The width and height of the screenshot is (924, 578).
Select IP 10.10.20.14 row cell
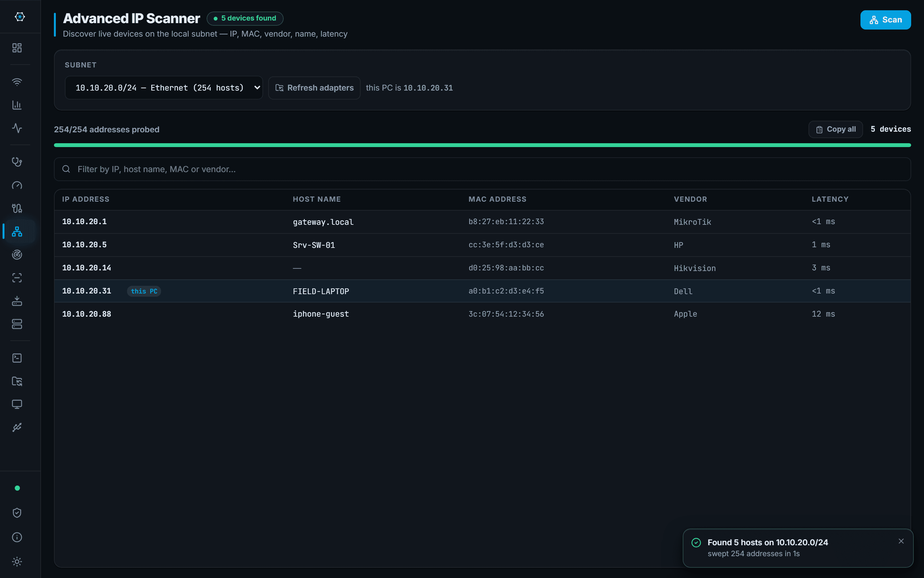coord(87,268)
